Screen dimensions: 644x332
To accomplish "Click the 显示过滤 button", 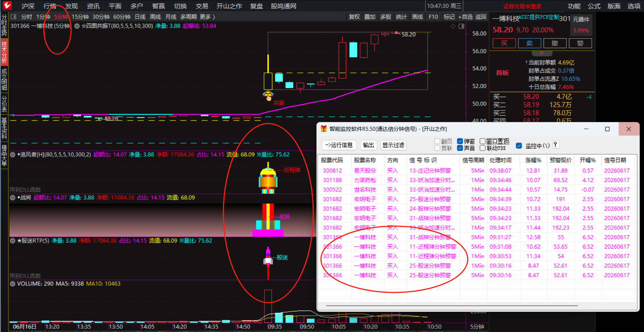I will tap(393, 145).
